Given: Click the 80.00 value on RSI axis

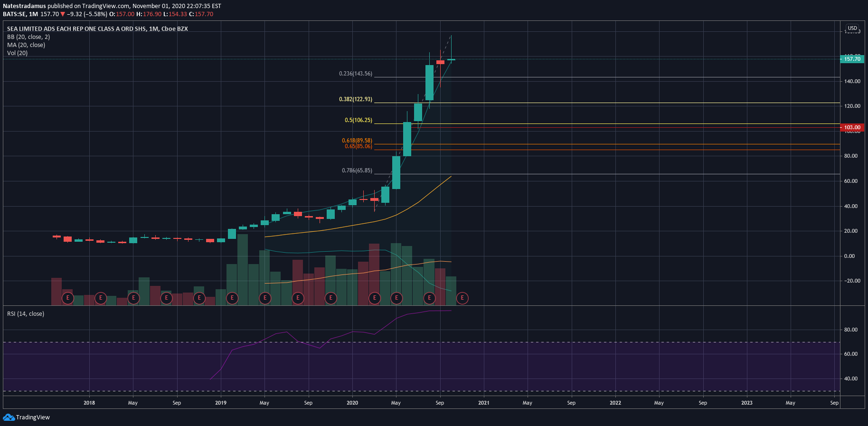Looking at the screenshot, I should coord(850,330).
